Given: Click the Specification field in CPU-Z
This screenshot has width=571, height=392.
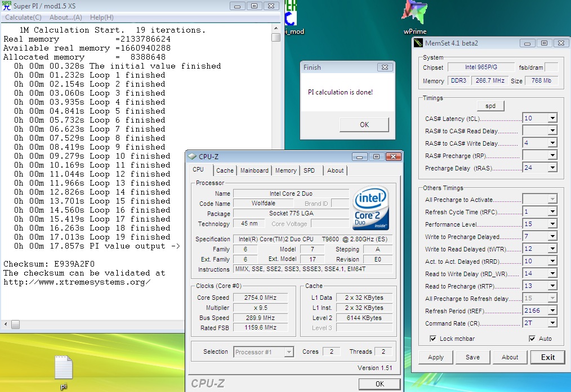Looking at the screenshot, I should [313, 239].
